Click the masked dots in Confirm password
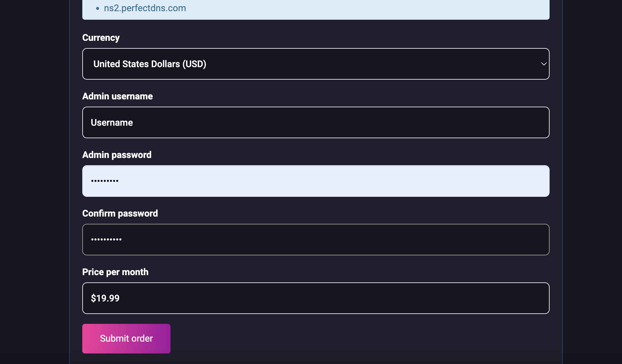The width and height of the screenshot is (622, 364). click(x=106, y=240)
